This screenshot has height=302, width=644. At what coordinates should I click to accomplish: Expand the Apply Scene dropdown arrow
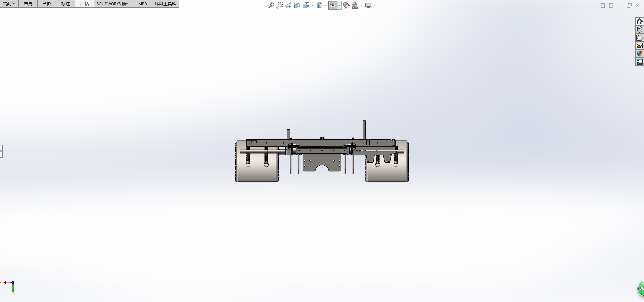(x=361, y=5)
